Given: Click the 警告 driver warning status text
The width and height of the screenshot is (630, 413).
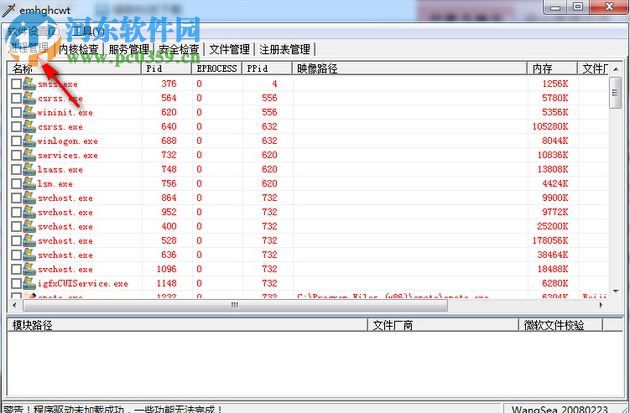Looking at the screenshot, I should pyautogui.click(x=113, y=409).
